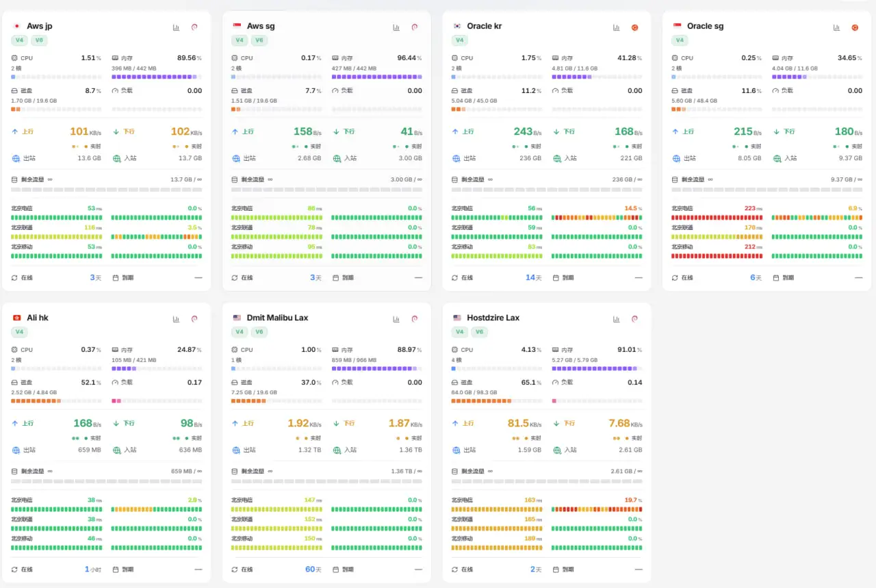Click the Hong Kong flag beside Ali hk
The height and width of the screenshot is (588, 876).
17,318
